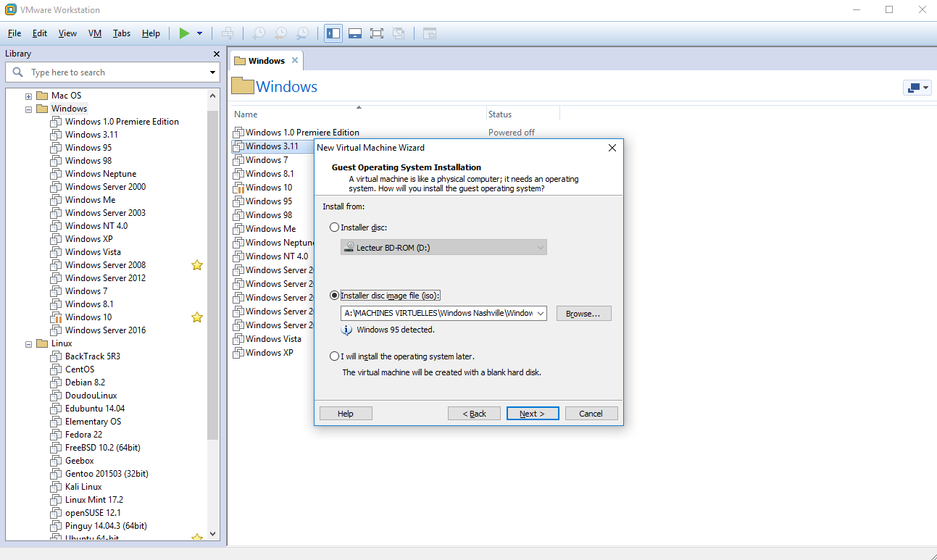Open the Tabs menu
The height and width of the screenshot is (560, 937).
(122, 33)
